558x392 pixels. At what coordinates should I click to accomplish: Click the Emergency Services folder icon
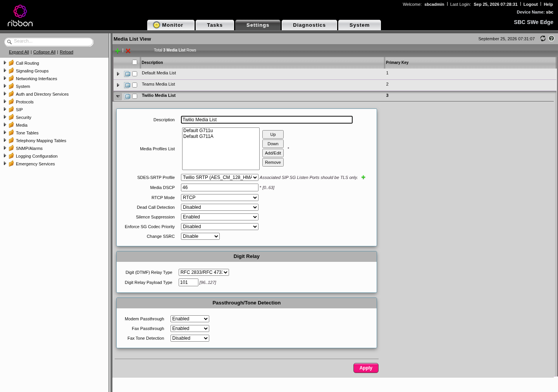(11, 163)
